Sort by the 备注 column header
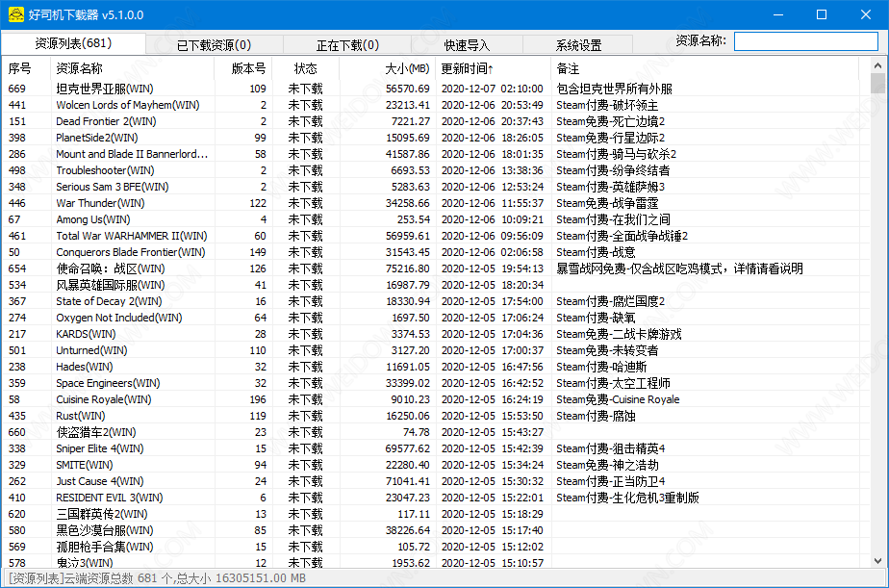Viewport: 889px width, 588px height. click(704, 68)
